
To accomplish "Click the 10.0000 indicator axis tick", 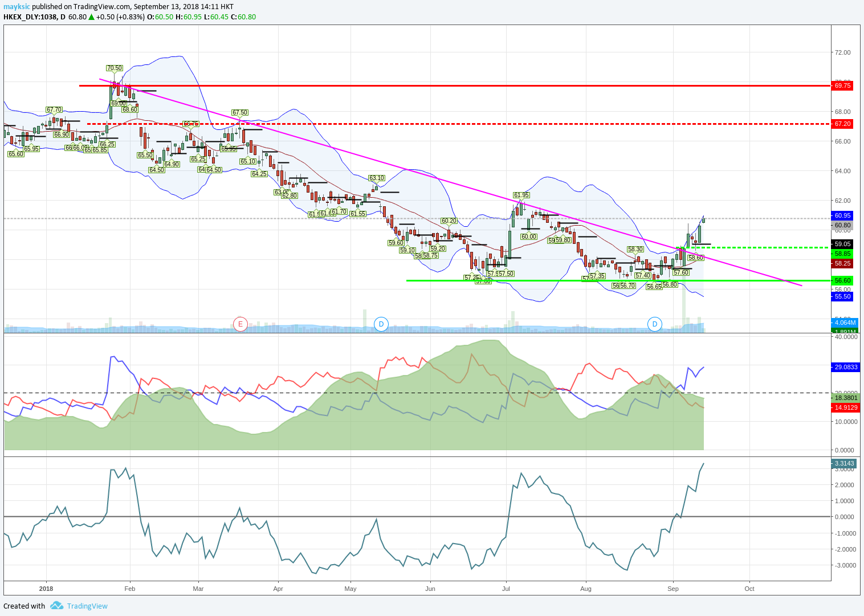I will [846, 422].
